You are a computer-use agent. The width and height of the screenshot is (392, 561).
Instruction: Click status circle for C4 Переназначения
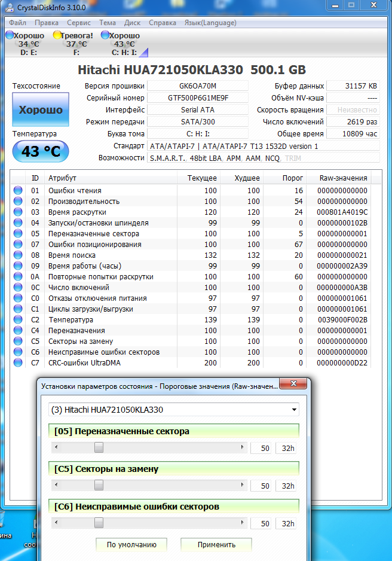(x=18, y=330)
